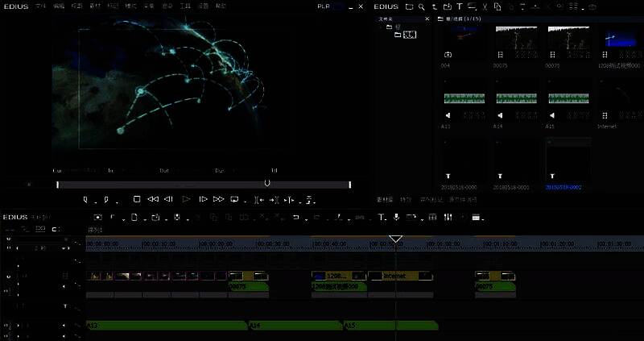Toggle the PLR player mode indicator
Screen dimensions: 644x341
point(324,6)
